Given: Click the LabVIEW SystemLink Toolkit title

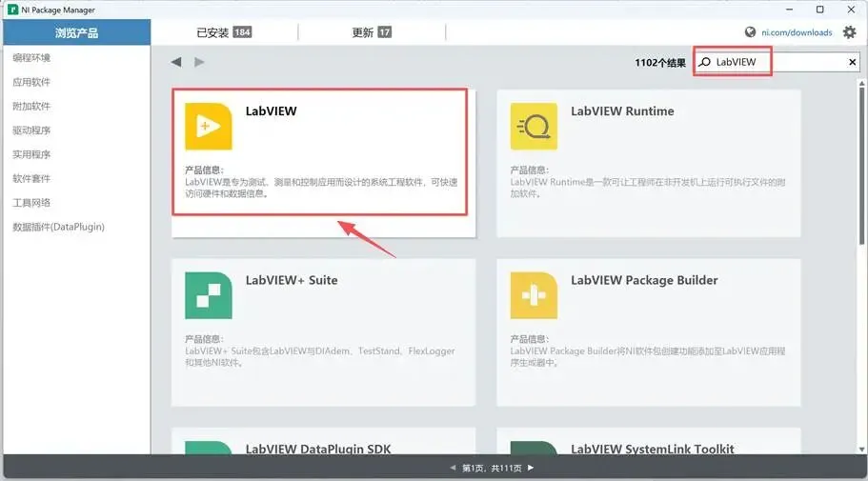Looking at the screenshot, I should (x=653, y=449).
